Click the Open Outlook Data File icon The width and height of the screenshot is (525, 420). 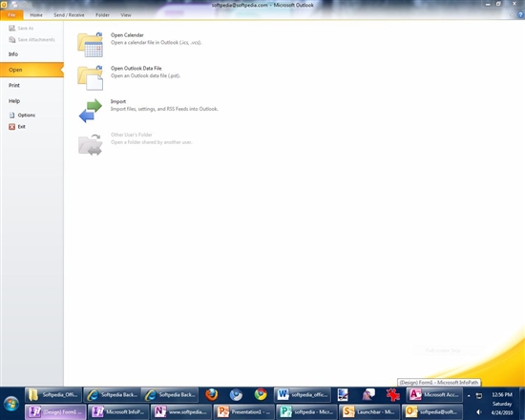click(x=90, y=77)
